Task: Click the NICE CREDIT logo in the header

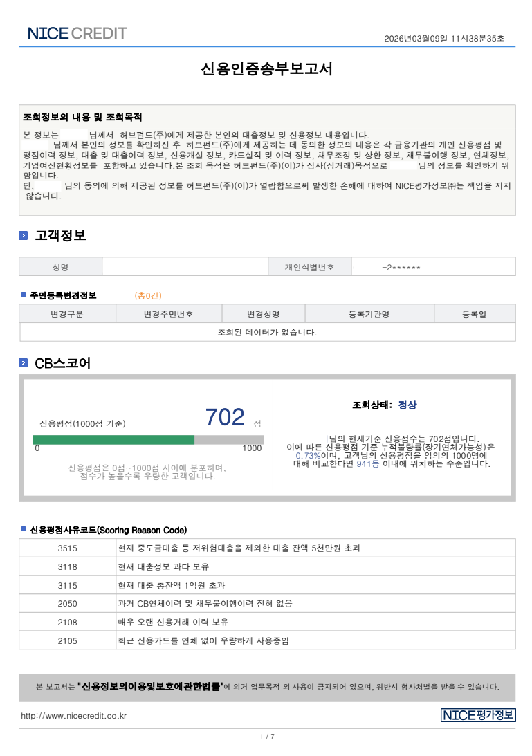Action: tap(77, 33)
